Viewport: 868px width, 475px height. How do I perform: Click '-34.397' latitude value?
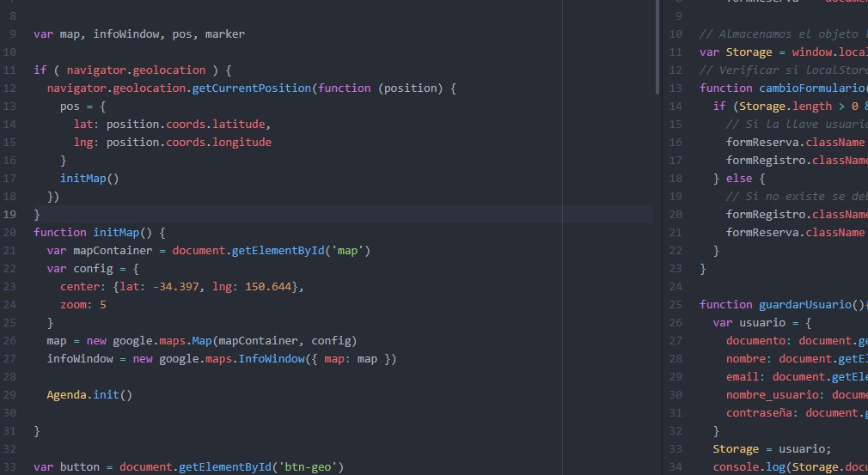(x=175, y=287)
